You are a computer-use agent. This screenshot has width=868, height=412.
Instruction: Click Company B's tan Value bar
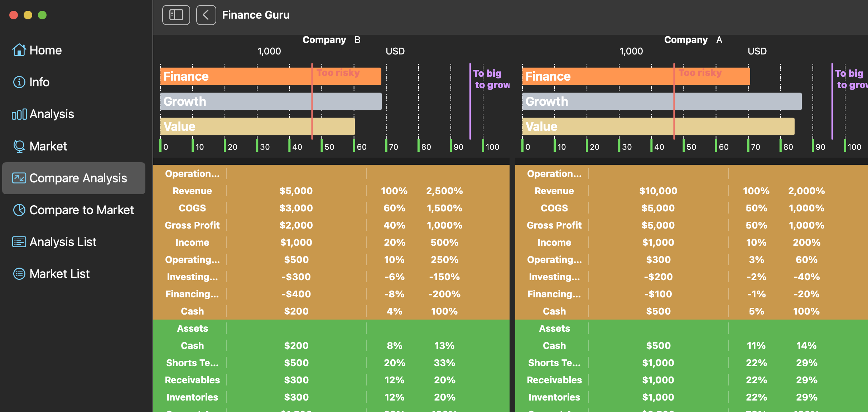click(x=257, y=126)
